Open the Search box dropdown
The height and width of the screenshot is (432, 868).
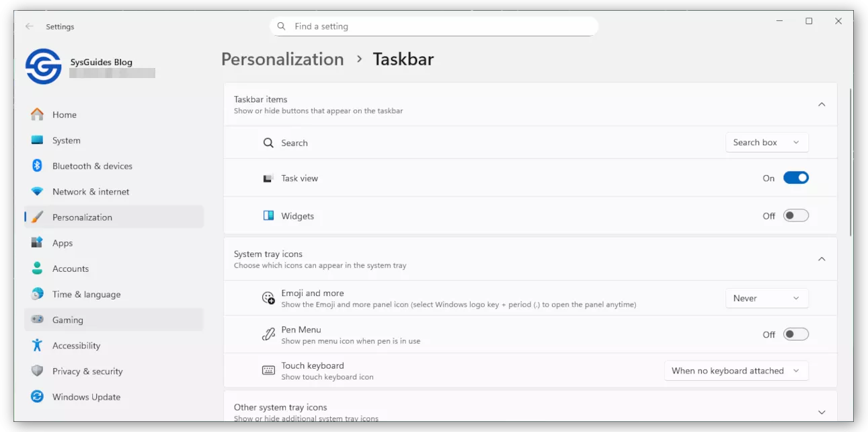pyautogui.click(x=766, y=143)
